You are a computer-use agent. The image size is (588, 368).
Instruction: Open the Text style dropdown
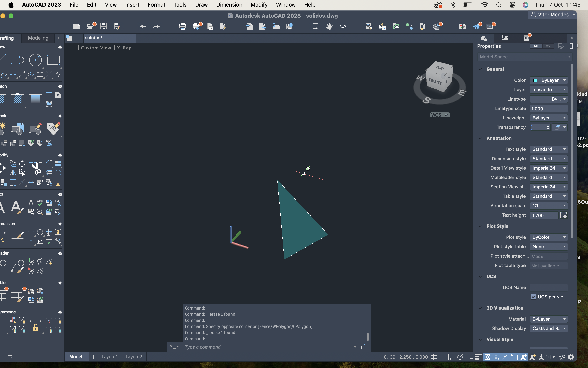549,149
